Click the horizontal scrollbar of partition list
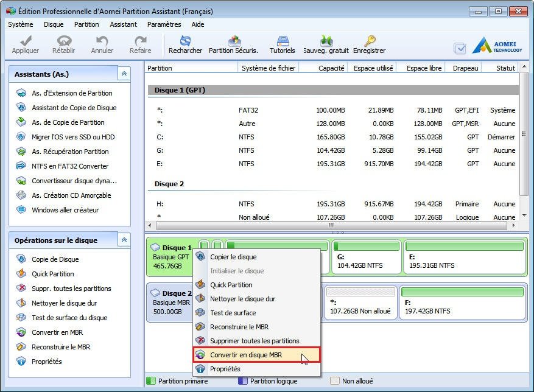534x392 pixels. click(331, 225)
